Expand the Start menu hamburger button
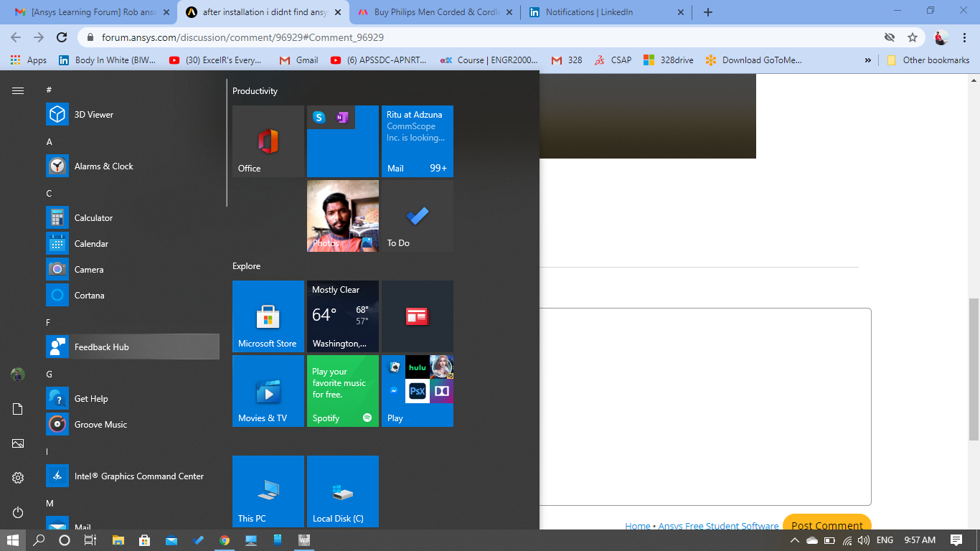The image size is (980, 551). coord(18,90)
